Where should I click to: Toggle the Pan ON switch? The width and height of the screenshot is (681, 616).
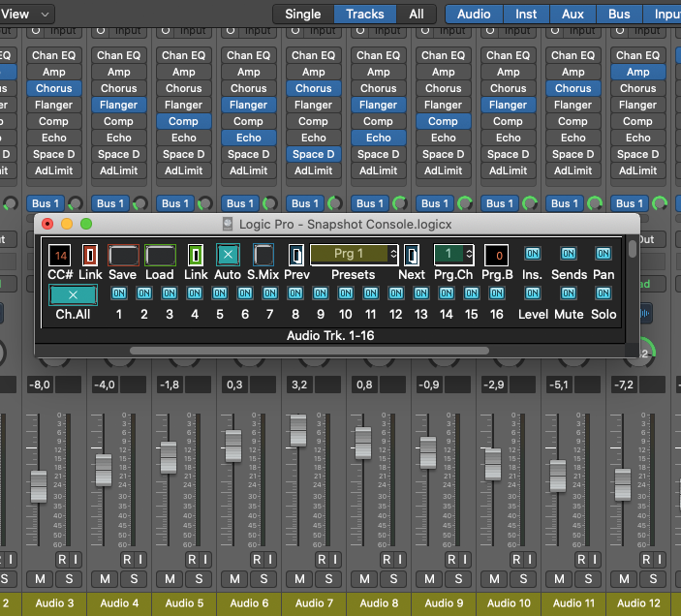[x=604, y=254]
